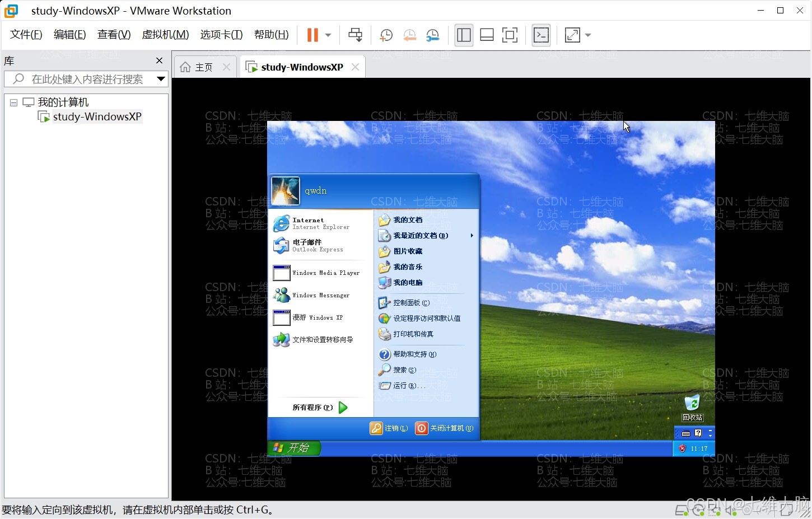Click the qwdn user avatar picture

pos(286,191)
